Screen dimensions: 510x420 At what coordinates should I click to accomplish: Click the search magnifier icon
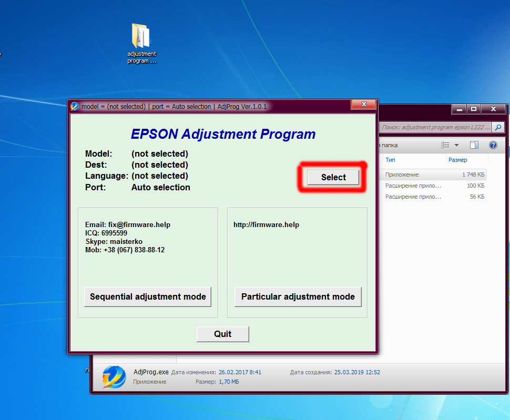coord(497,127)
